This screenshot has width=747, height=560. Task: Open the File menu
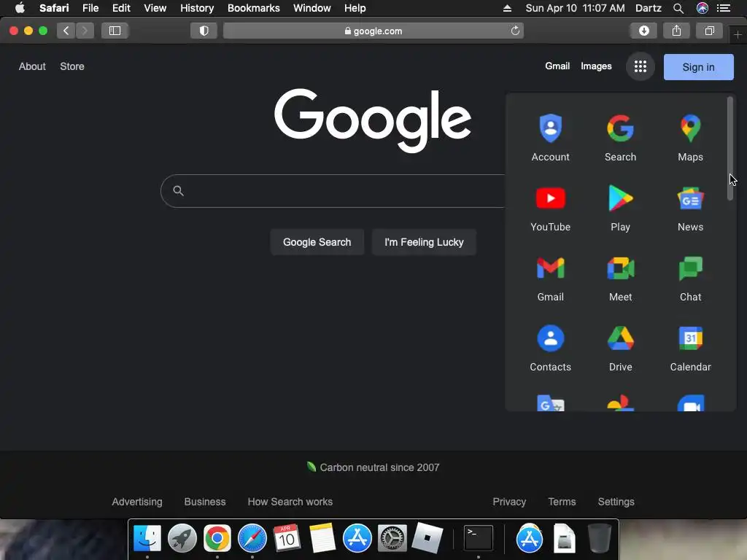(90, 8)
